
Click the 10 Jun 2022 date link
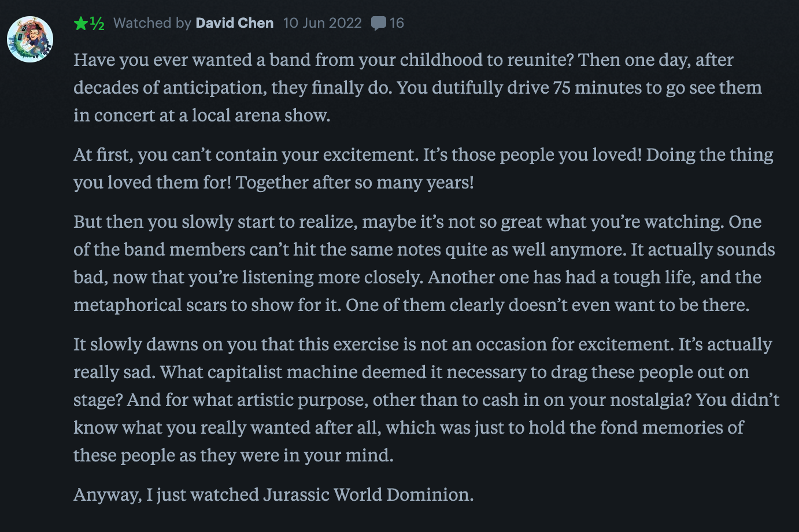point(322,23)
